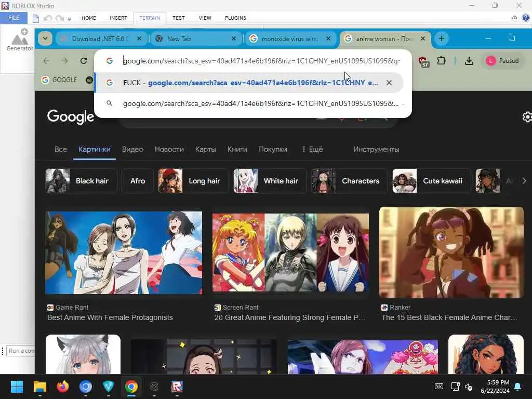Open a new Chrome tab with plus button
This screenshot has width=532, height=399.
point(442,38)
